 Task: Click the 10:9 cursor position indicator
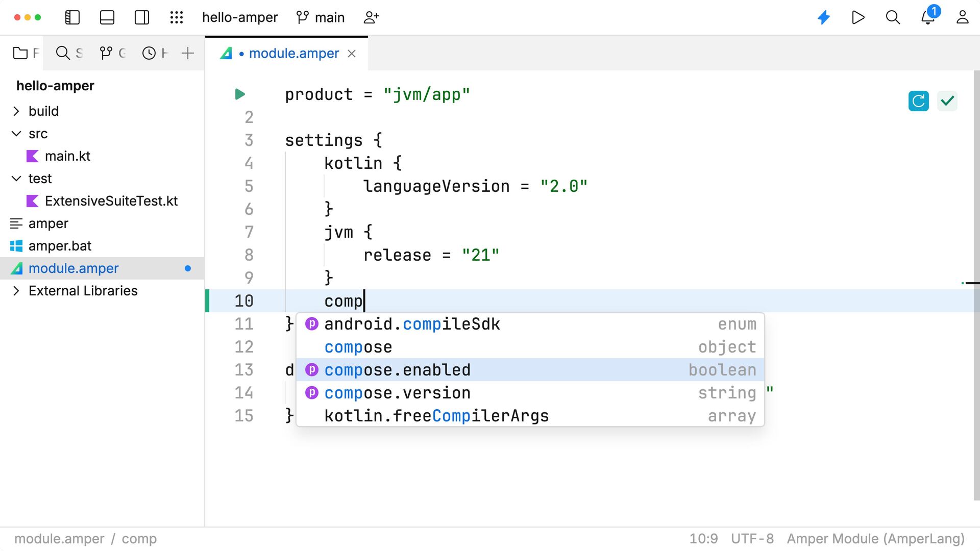703,539
